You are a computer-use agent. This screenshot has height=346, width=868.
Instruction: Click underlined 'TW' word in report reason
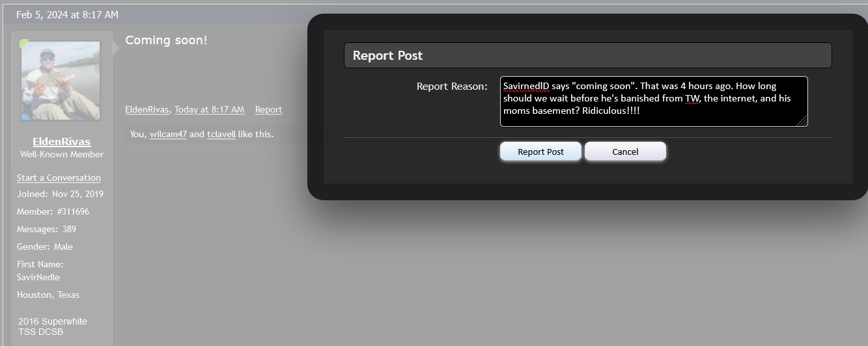coord(692,98)
